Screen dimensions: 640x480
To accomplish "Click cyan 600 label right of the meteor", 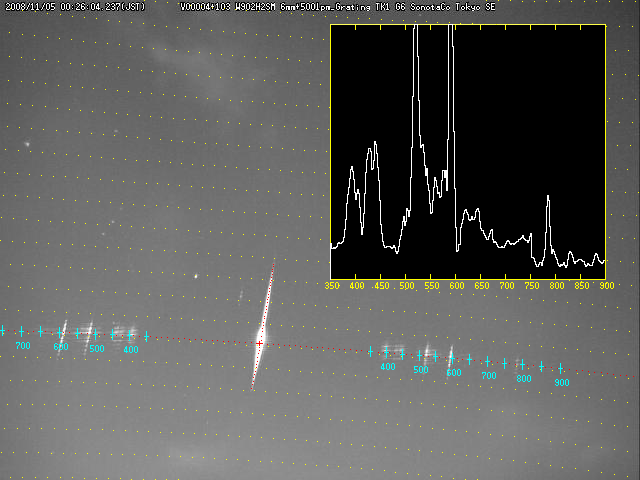I will click(453, 373).
